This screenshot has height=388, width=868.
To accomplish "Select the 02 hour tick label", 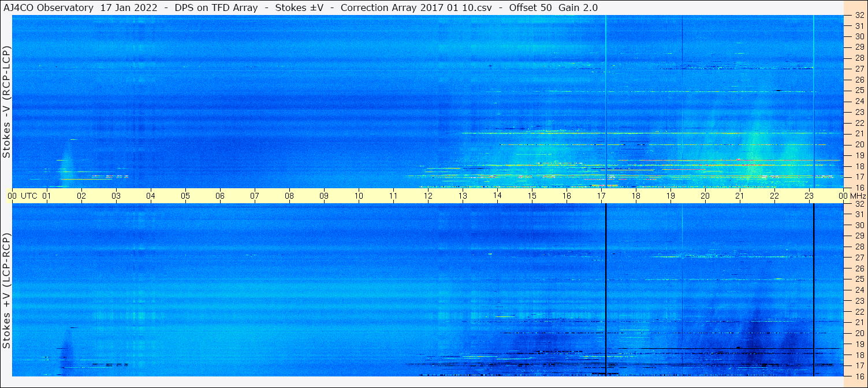I will pos(81,196).
